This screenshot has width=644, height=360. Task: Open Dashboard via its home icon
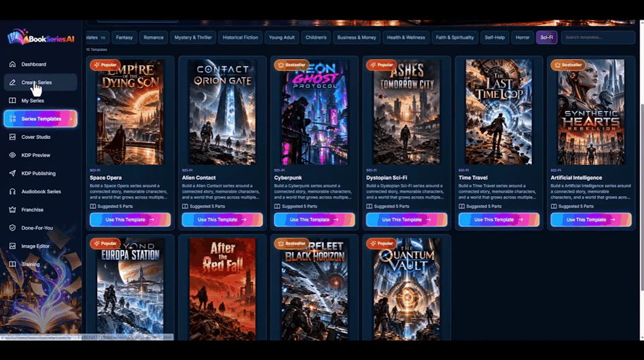point(13,64)
